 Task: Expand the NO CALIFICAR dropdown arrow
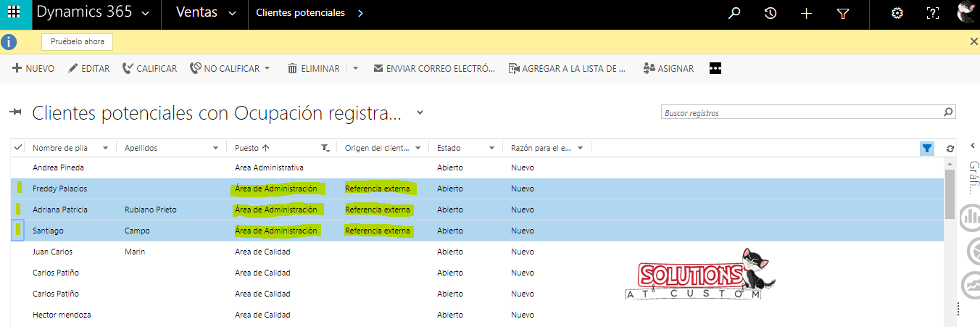(x=267, y=68)
